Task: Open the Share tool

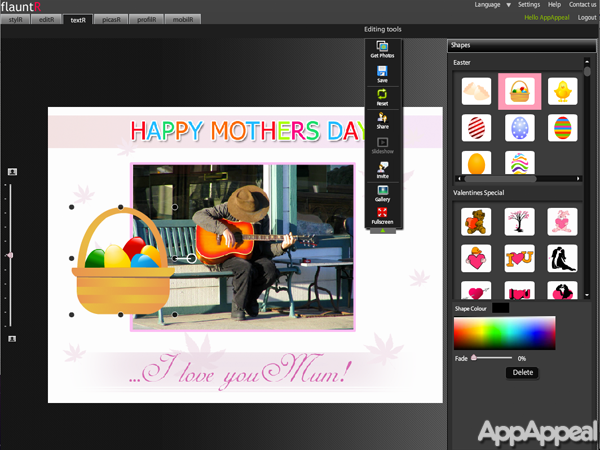Action: (382, 121)
